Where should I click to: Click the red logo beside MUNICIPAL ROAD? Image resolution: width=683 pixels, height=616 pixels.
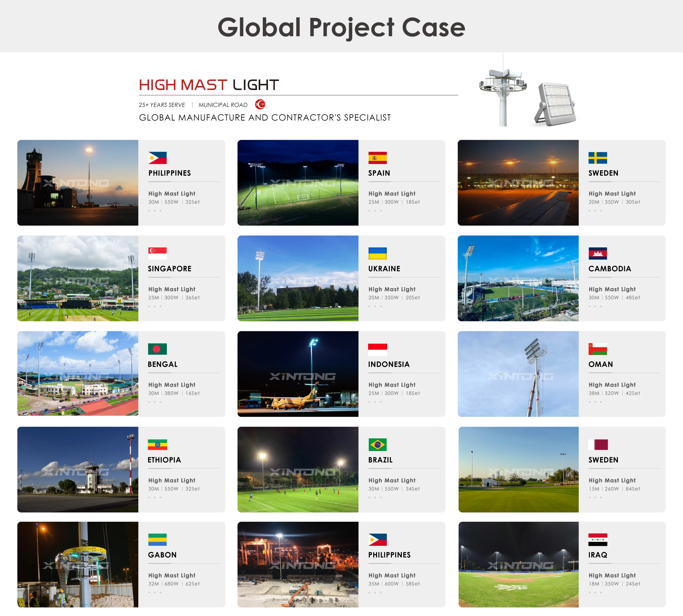point(260,104)
